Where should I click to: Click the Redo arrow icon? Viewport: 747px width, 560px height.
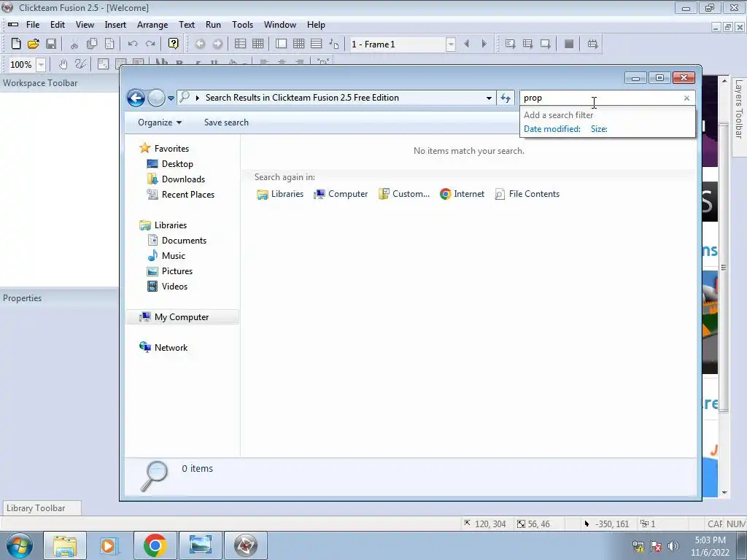coord(150,44)
